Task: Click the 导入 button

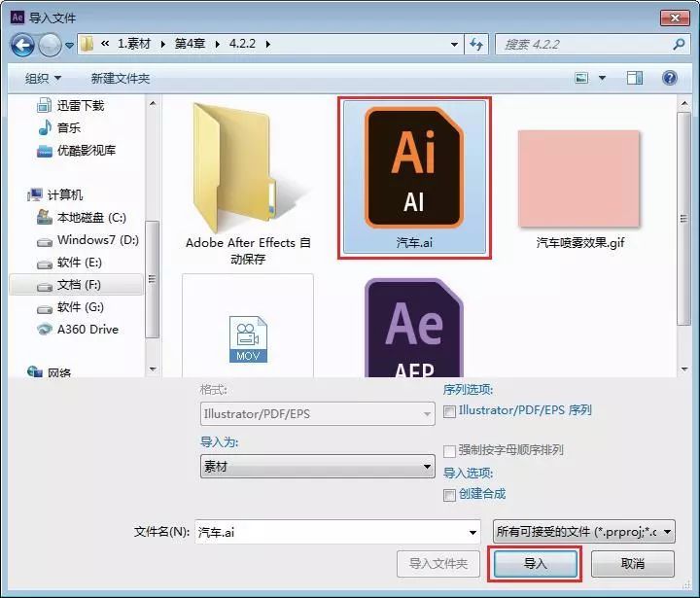Action: click(536, 564)
